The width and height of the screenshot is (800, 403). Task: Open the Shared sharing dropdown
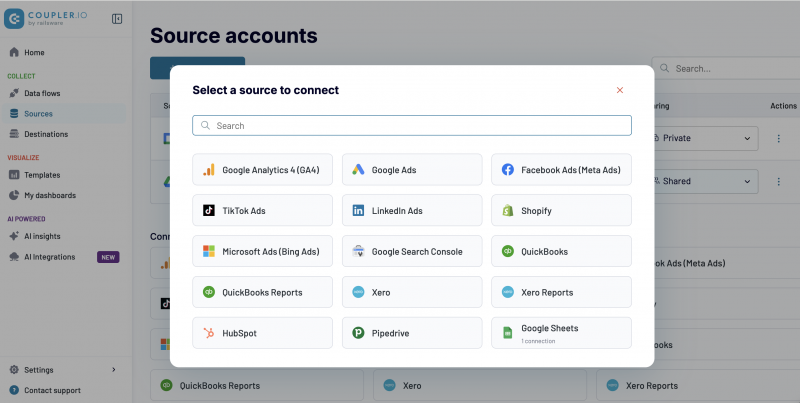pyautogui.click(x=706, y=181)
